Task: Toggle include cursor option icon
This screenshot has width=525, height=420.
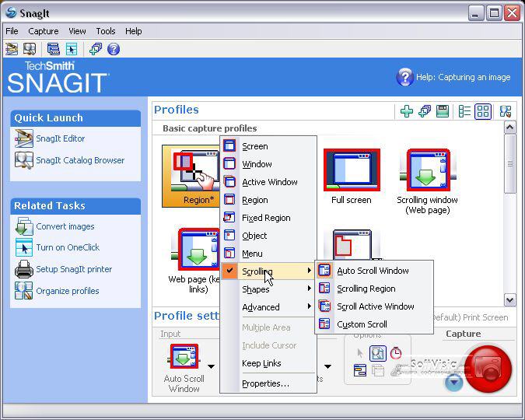Action: (360, 353)
